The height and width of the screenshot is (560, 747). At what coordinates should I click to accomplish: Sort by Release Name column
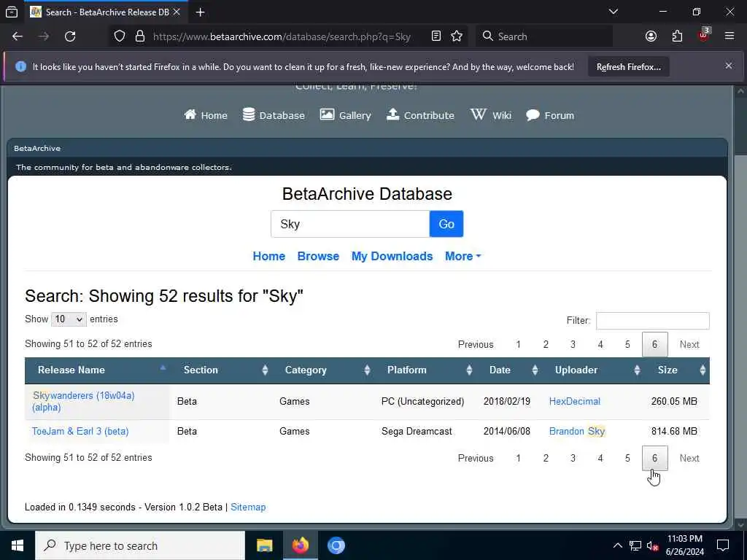(x=97, y=370)
